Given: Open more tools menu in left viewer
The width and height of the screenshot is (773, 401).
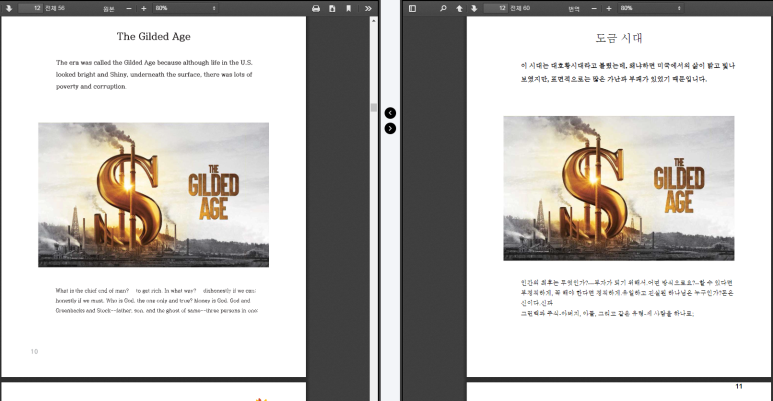Looking at the screenshot, I should [x=368, y=8].
